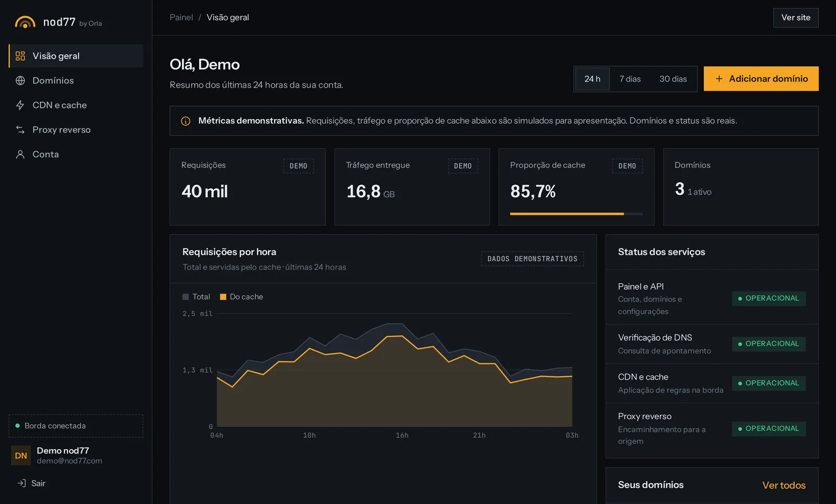The image size is (836, 504).
Task: Open the Conta page
Action: [76, 154]
